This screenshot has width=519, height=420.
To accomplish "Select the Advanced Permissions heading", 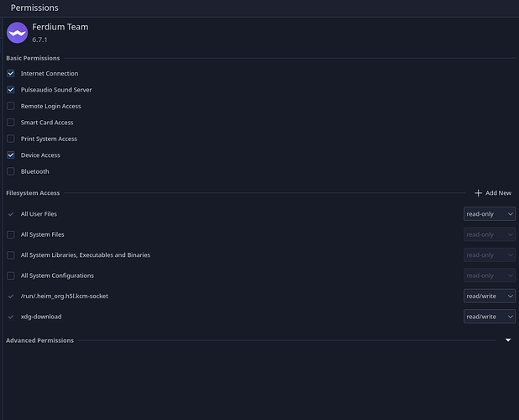I will [39, 340].
